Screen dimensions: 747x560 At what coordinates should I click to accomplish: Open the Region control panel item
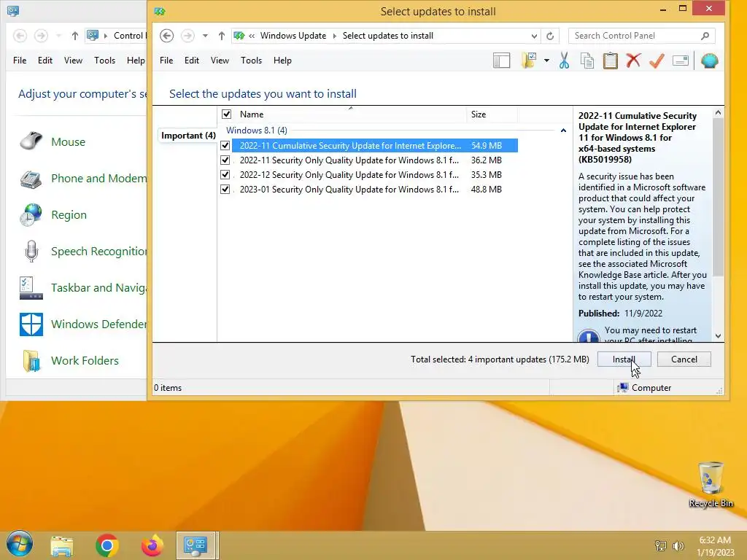coord(69,215)
